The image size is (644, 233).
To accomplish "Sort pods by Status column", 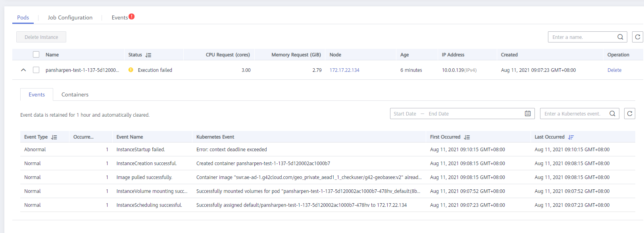I will pyautogui.click(x=148, y=55).
